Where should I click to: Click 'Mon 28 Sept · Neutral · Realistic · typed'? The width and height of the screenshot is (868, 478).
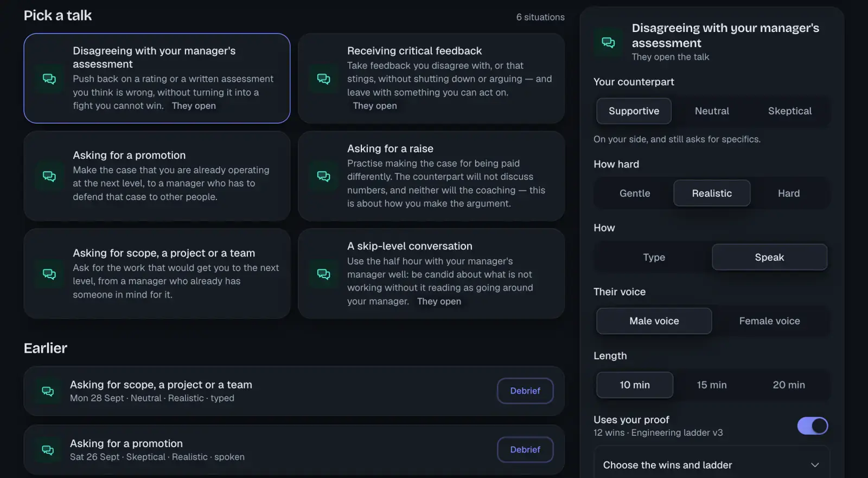(x=152, y=398)
